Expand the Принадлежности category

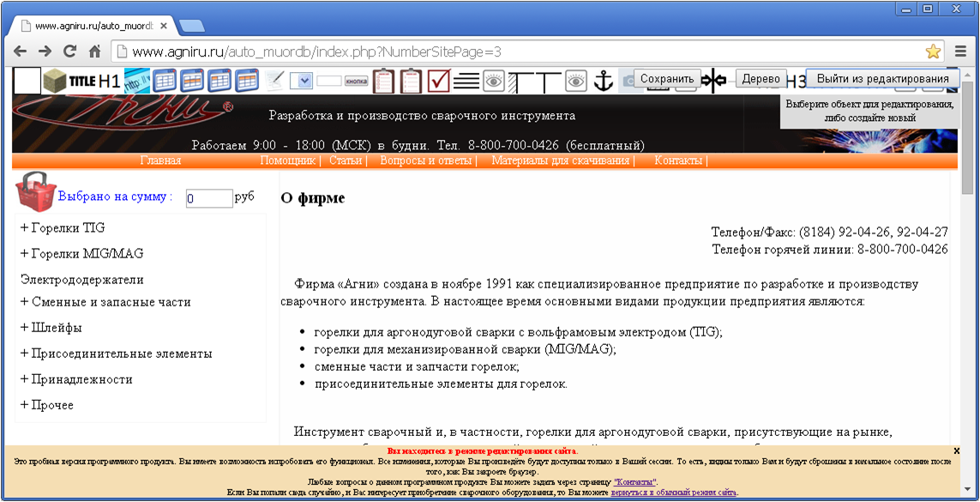pos(76,379)
